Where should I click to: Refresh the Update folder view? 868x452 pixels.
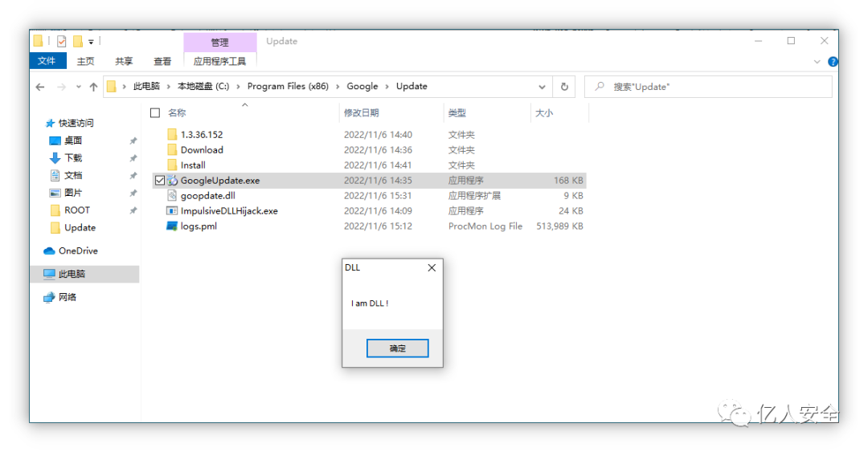[564, 87]
